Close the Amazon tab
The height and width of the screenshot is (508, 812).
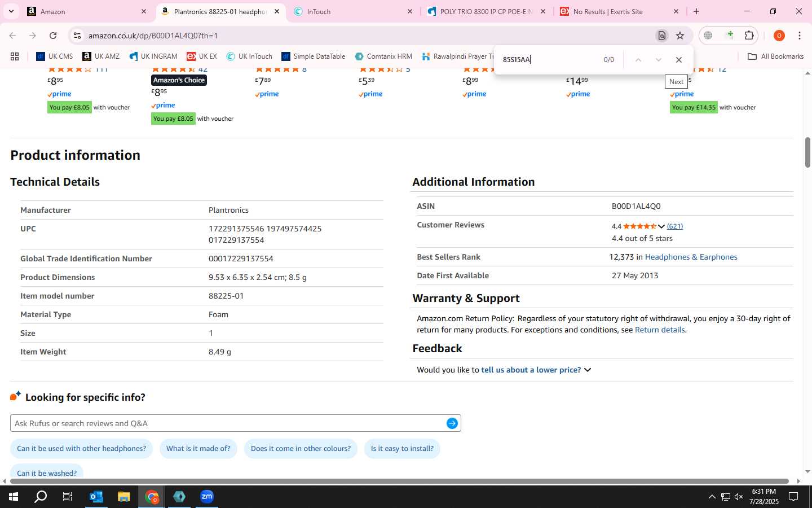pyautogui.click(x=143, y=11)
